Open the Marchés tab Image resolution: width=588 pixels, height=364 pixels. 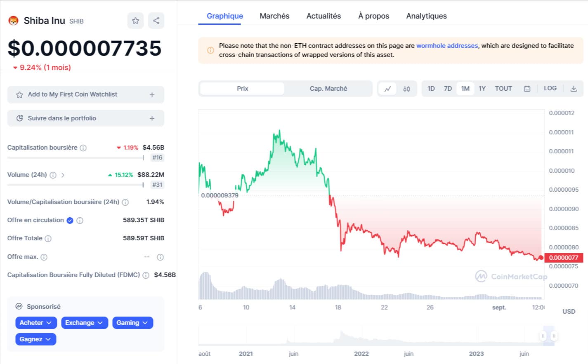click(274, 16)
